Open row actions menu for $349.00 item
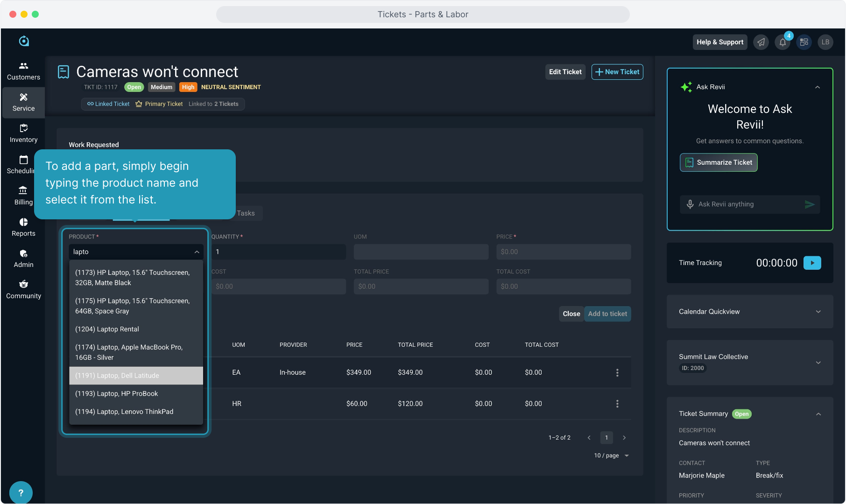This screenshot has width=846, height=504. click(617, 372)
